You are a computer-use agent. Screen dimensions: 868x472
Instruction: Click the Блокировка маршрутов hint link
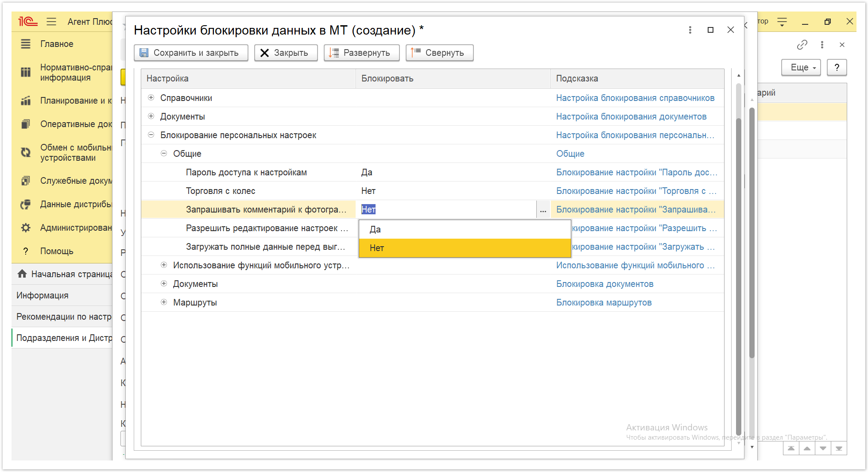pyautogui.click(x=604, y=302)
